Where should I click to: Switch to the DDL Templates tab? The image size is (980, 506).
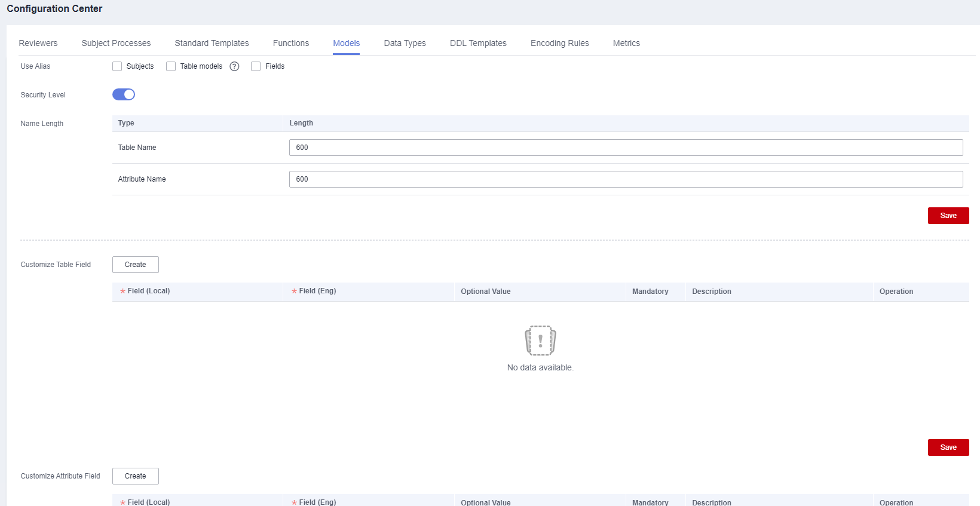pos(478,43)
